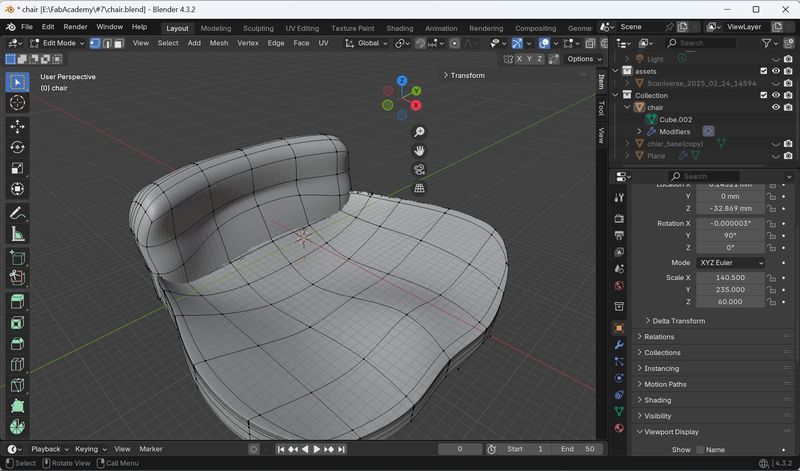Open the Playback popover
The width and height of the screenshot is (800, 471).
(x=49, y=449)
